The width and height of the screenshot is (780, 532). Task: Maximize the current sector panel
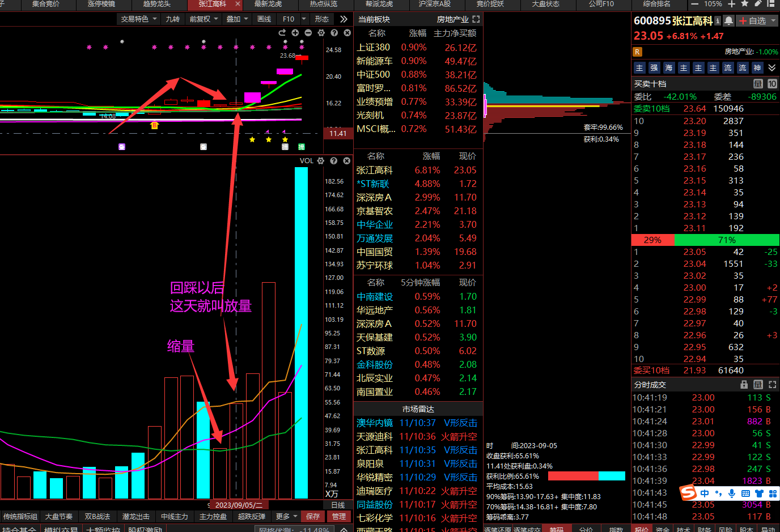tap(476, 19)
